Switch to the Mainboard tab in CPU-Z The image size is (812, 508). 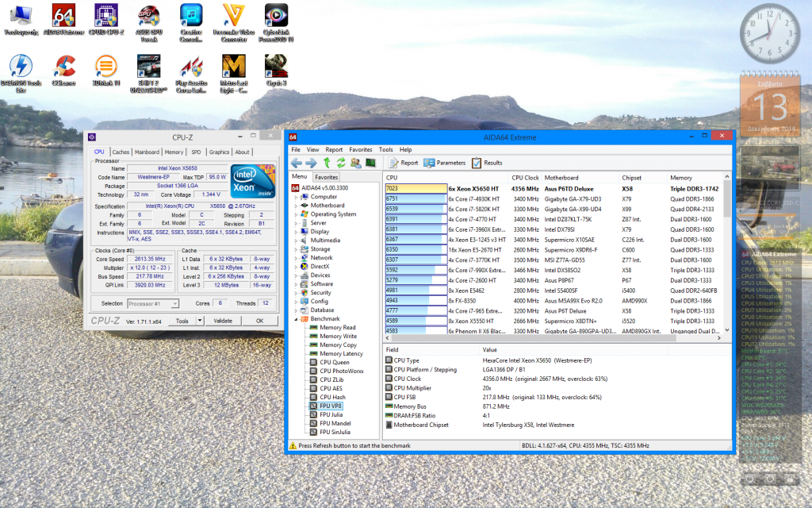[x=147, y=152]
